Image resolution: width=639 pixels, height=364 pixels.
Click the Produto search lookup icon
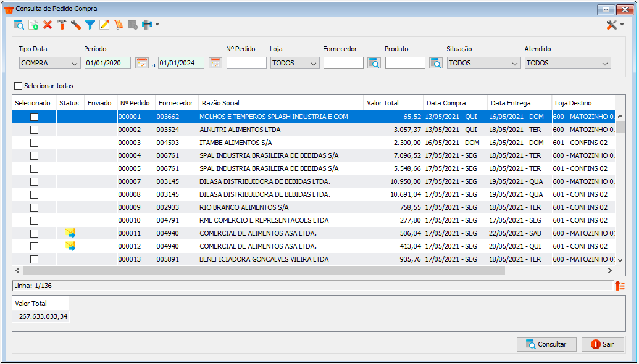tap(436, 63)
